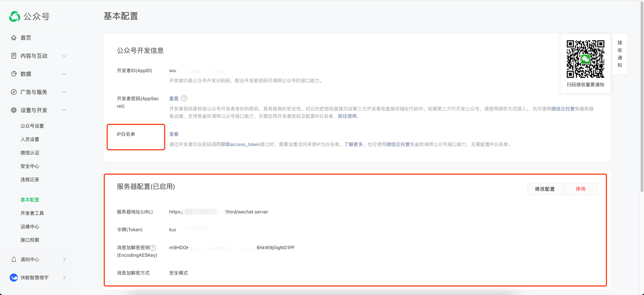644x295 pixels.
Task: Expand the 内容与互动 menu chevron
Action: pos(64,56)
